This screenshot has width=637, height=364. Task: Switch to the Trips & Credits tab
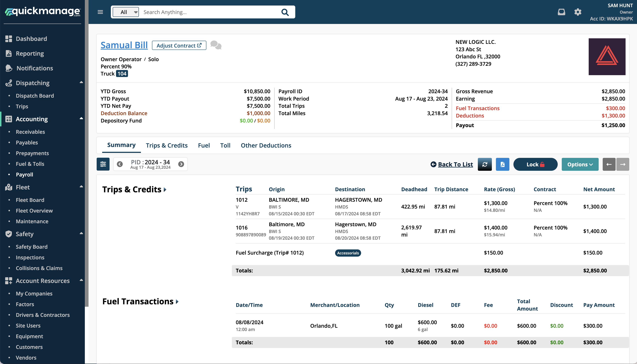coord(167,146)
